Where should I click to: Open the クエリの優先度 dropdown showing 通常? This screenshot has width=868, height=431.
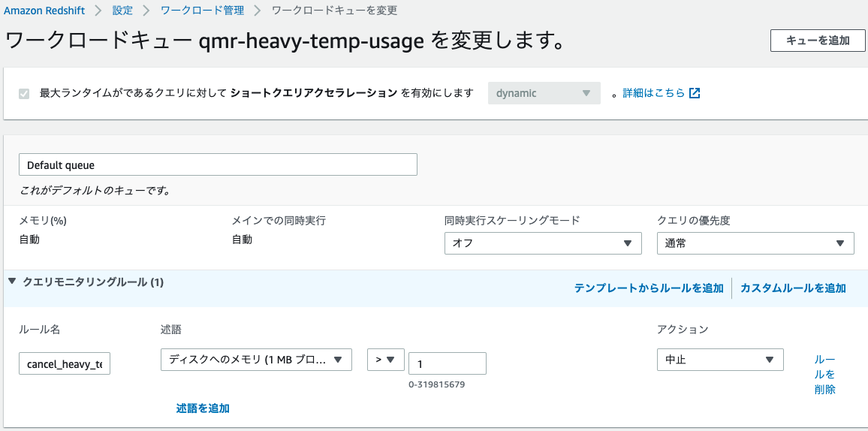click(755, 243)
